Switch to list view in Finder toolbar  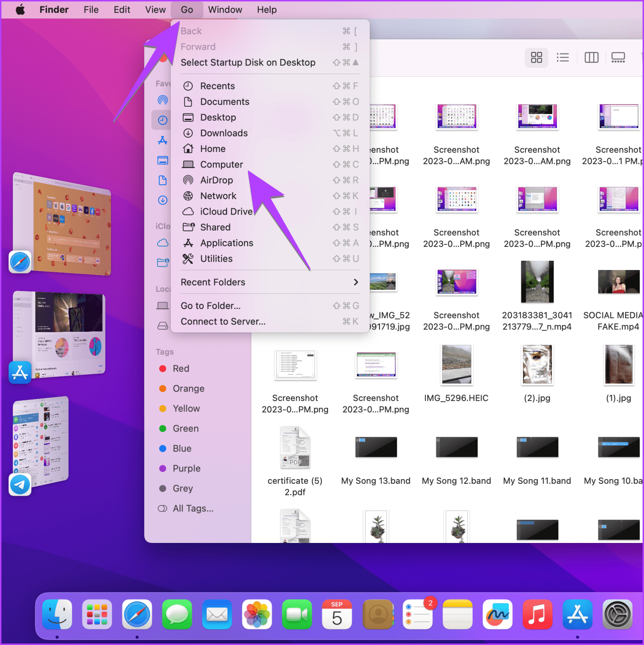563,58
